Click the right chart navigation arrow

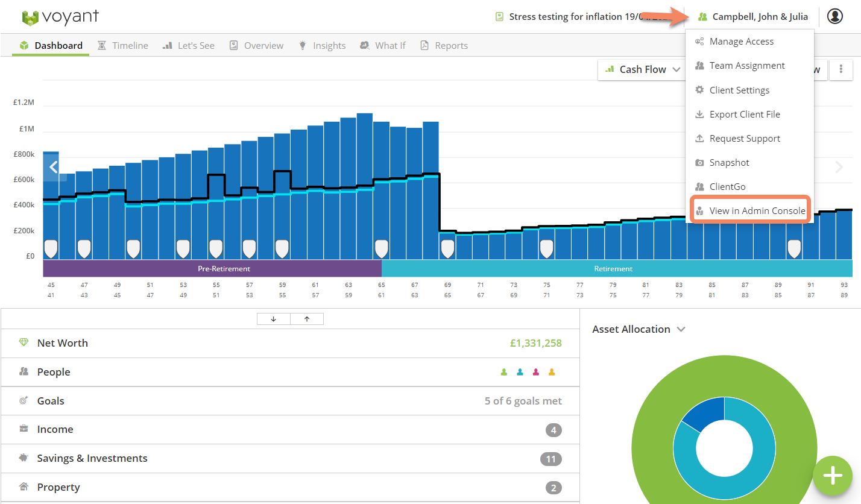(x=839, y=167)
